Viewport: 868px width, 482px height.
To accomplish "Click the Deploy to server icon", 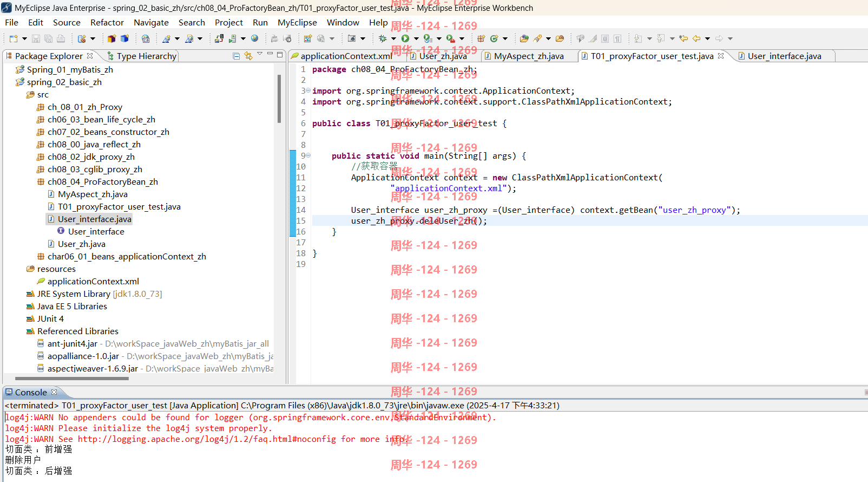I will [x=219, y=38].
